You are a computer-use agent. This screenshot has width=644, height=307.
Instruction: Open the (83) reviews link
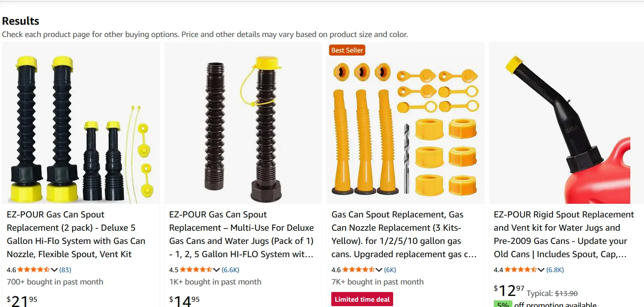pos(65,270)
